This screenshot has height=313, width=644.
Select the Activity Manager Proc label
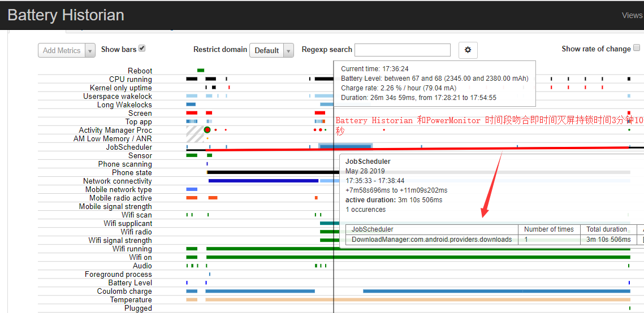point(115,130)
